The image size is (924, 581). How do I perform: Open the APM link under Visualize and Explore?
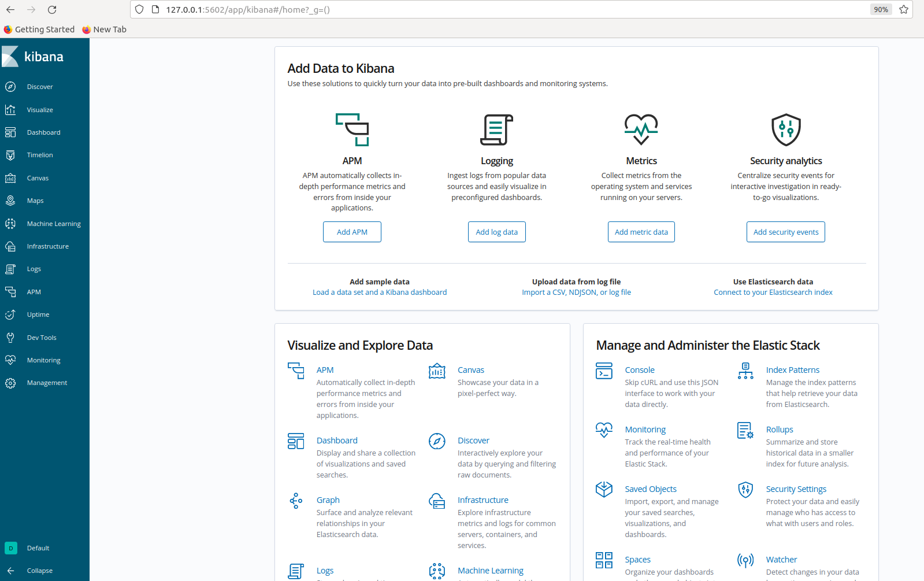point(325,370)
